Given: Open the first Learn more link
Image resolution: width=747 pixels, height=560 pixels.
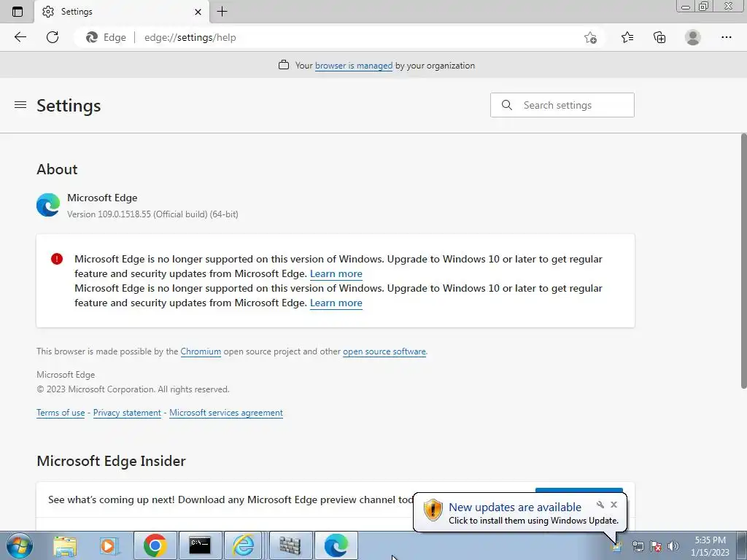Looking at the screenshot, I should point(336,274).
